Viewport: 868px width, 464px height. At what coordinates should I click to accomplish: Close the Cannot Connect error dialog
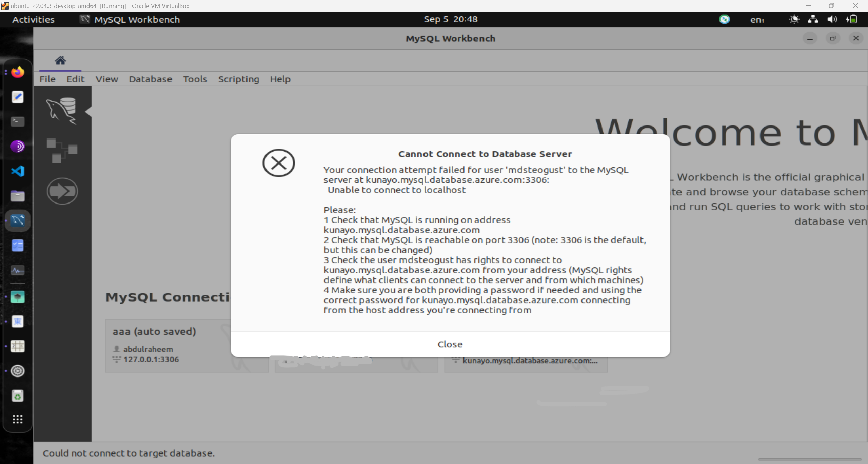pyautogui.click(x=450, y=344)
